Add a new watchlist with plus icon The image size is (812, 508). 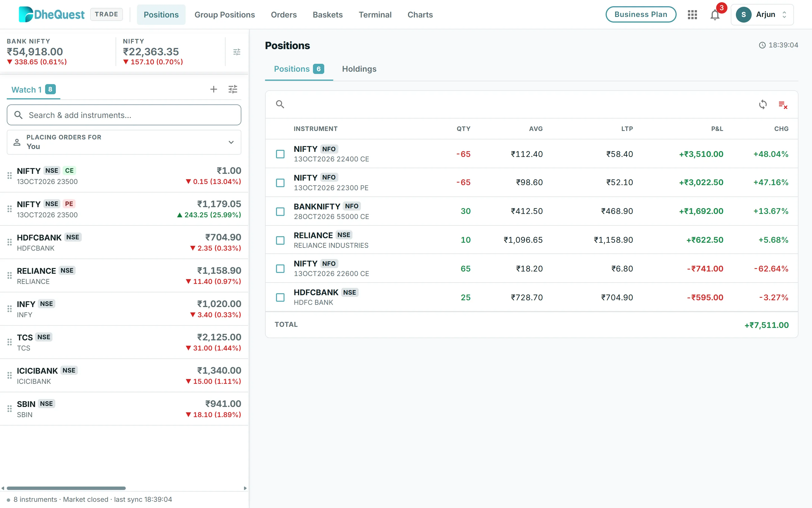[214, 89]
